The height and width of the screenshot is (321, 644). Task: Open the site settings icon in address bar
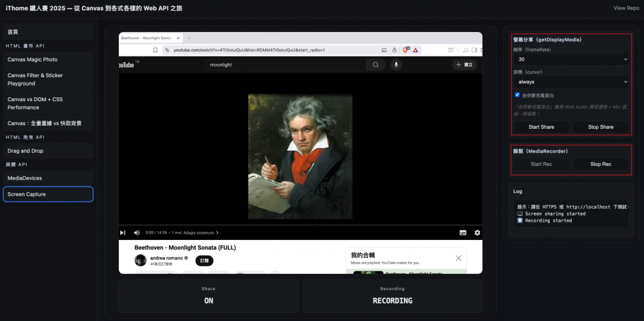point(166,50)
